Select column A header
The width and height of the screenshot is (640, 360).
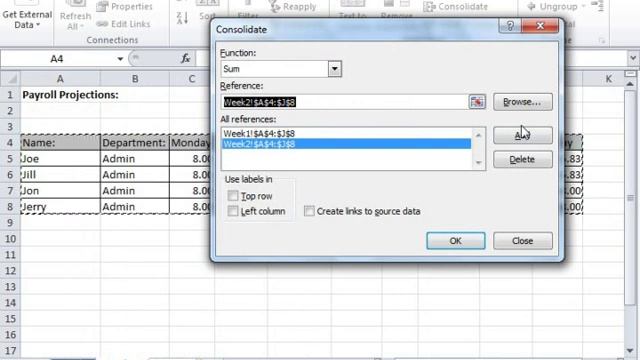[60, 79]
